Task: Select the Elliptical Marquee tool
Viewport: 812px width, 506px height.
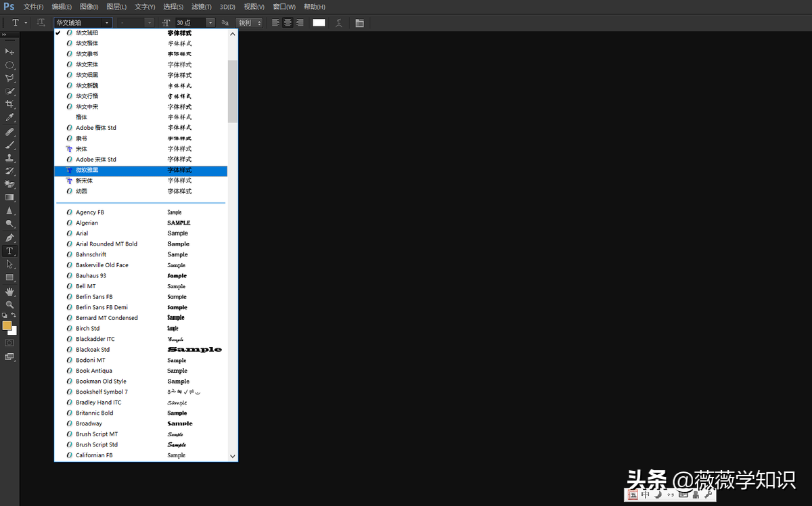Action: (x=9, y=65)
